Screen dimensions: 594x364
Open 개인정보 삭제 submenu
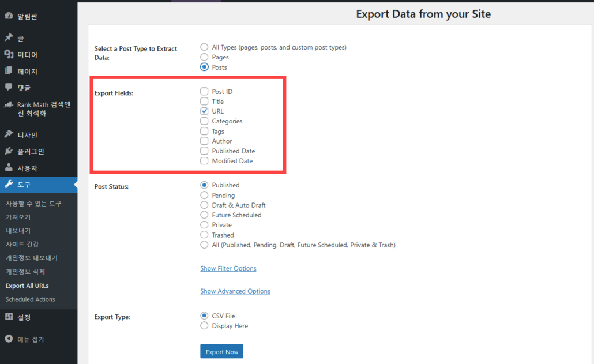click(x=25, y=272)
